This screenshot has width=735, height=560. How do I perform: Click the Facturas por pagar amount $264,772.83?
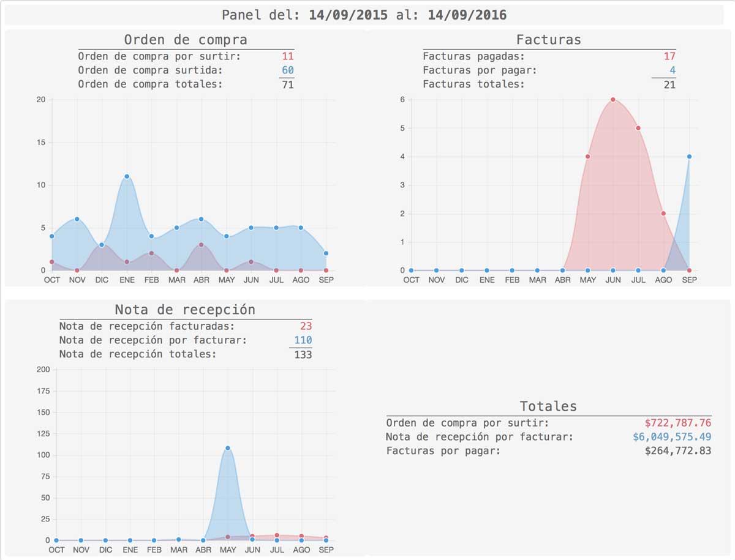(x=677, y=451)
